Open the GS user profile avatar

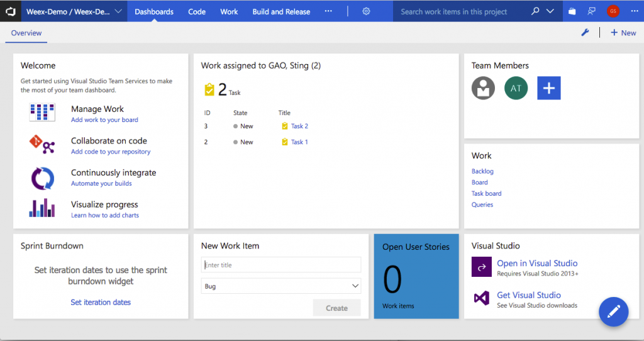tap(613, 11)
